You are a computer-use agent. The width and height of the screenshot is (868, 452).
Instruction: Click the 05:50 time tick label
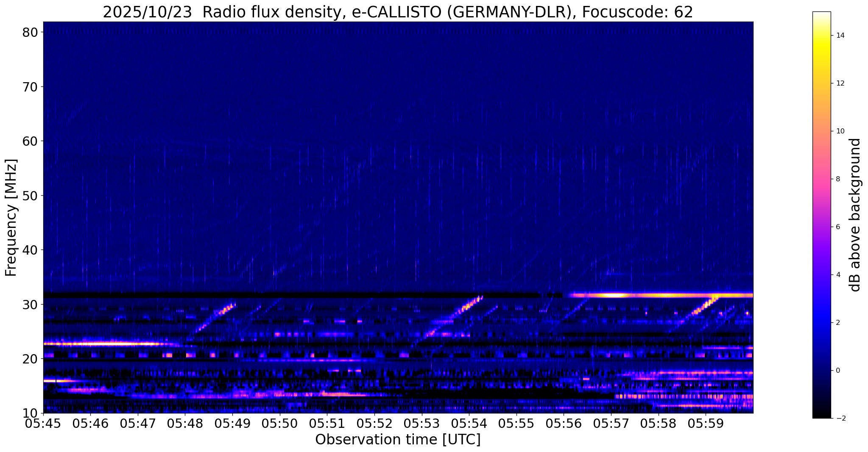(280, 424)
